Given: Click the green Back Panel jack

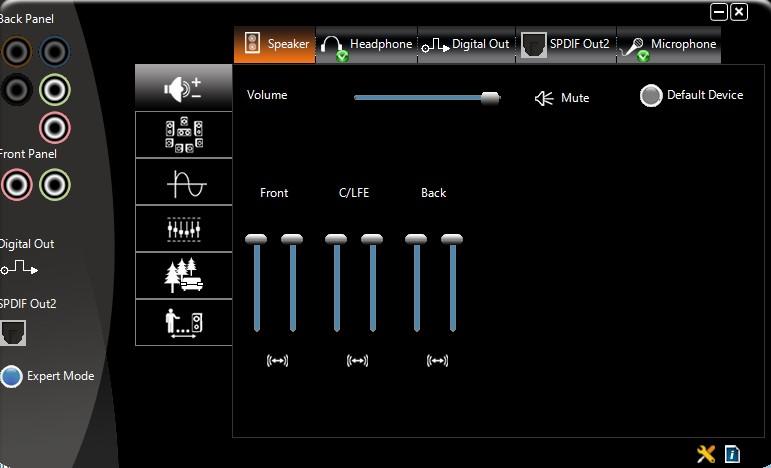Looking at the screenshot, I should (55, 89).
